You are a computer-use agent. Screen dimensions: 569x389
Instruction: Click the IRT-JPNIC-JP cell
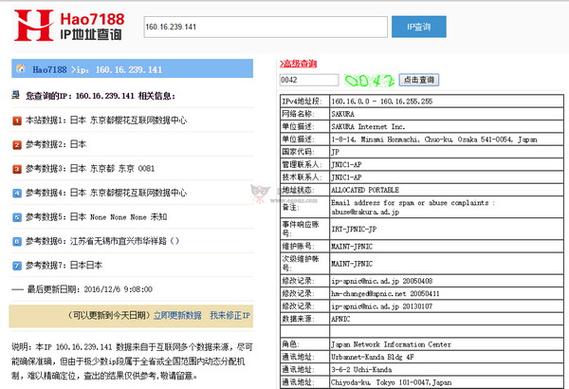coord(446,229)
